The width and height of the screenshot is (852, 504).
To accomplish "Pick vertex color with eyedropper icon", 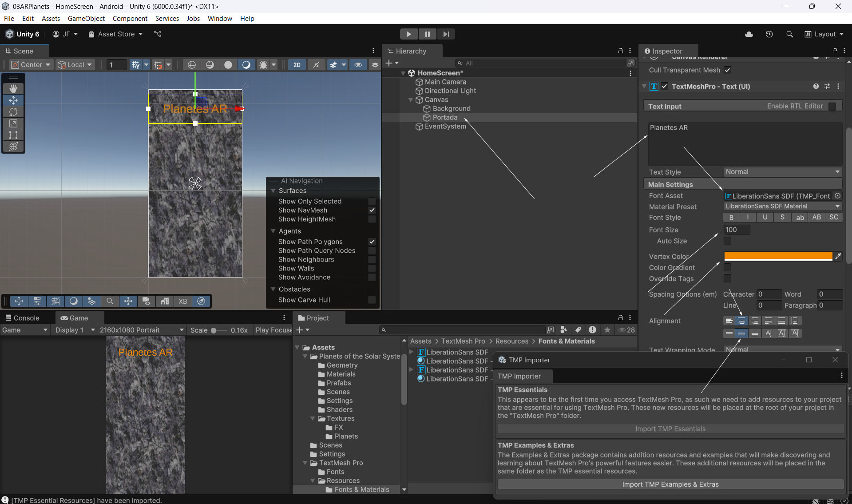I will tap(838, 256).
